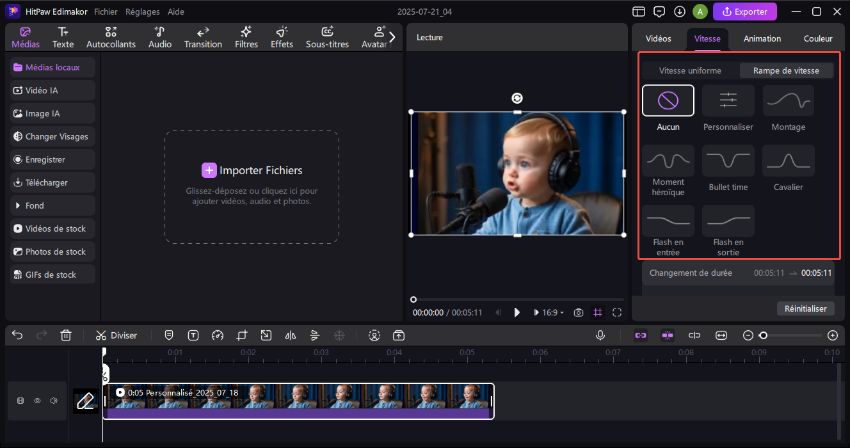Viewport: 850px width, 448px height.
Task: Zoom out timeline with minus icon
Action: click(748, 335)
